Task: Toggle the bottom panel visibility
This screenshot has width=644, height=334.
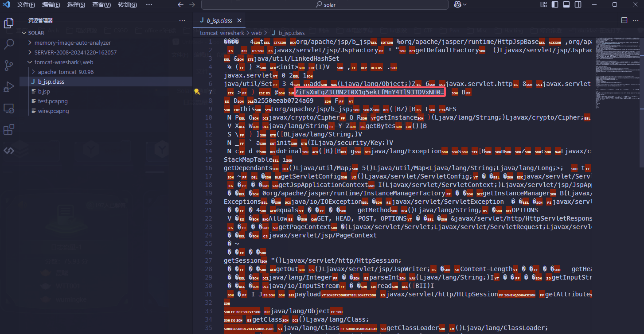Action: point(566,4)
